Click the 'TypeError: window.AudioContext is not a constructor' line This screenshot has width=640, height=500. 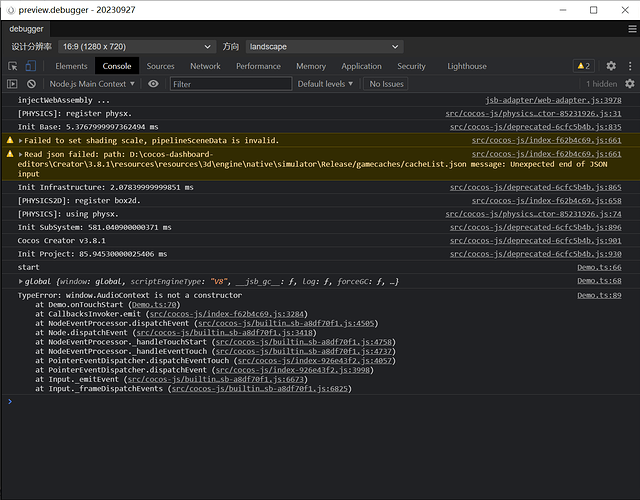pos(130,296)
